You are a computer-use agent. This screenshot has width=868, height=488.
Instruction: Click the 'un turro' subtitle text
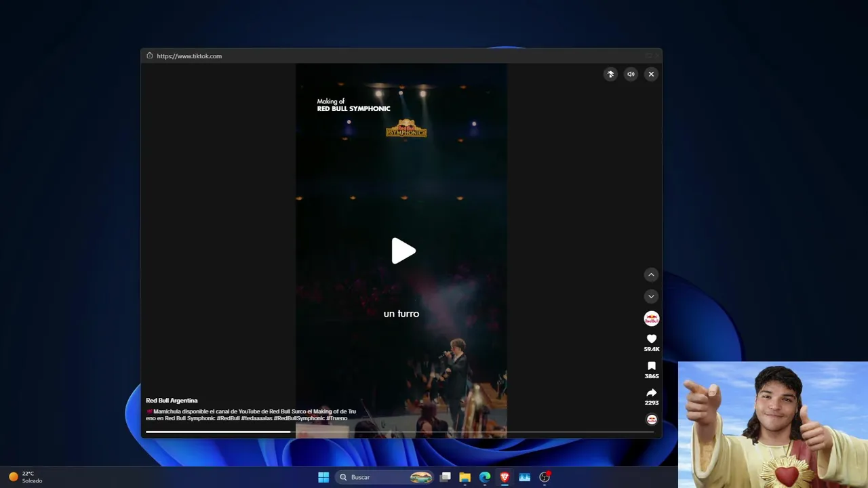point(401,314)
